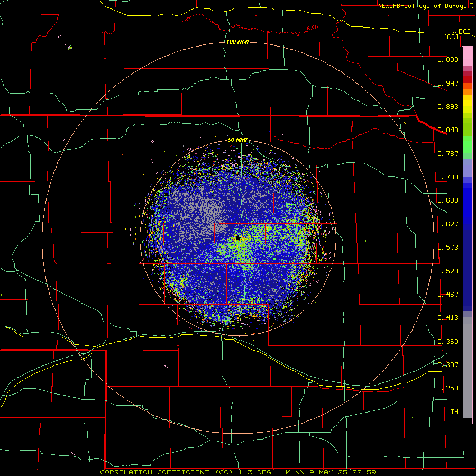Click the pink segment of the color bar
The width and height of the screenshot is (476, 476).
tap(467, 57)
